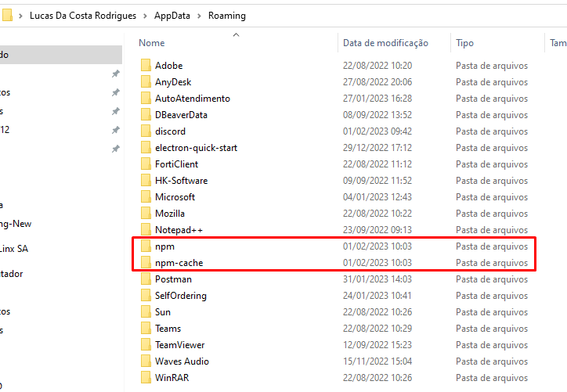Click date 31/01/2023 14:03
Screen dimensions: 567x392
[x=377, y=279]
